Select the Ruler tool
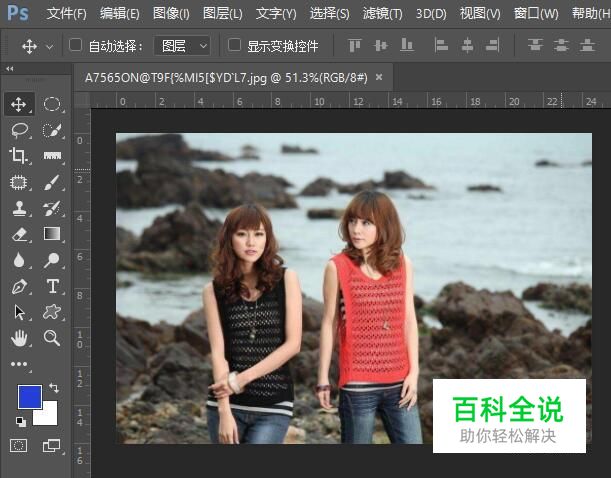The width and height of the screenshot is (611, 478). 52,156
